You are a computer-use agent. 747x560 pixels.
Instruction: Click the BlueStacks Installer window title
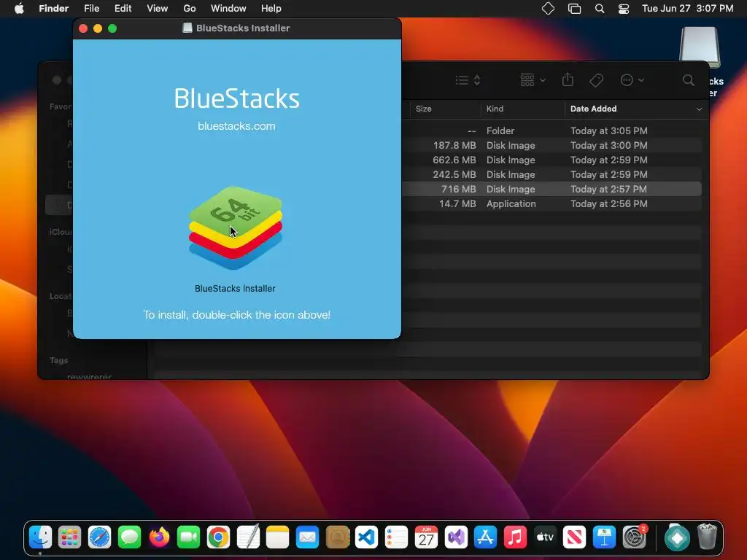point(243,28)
